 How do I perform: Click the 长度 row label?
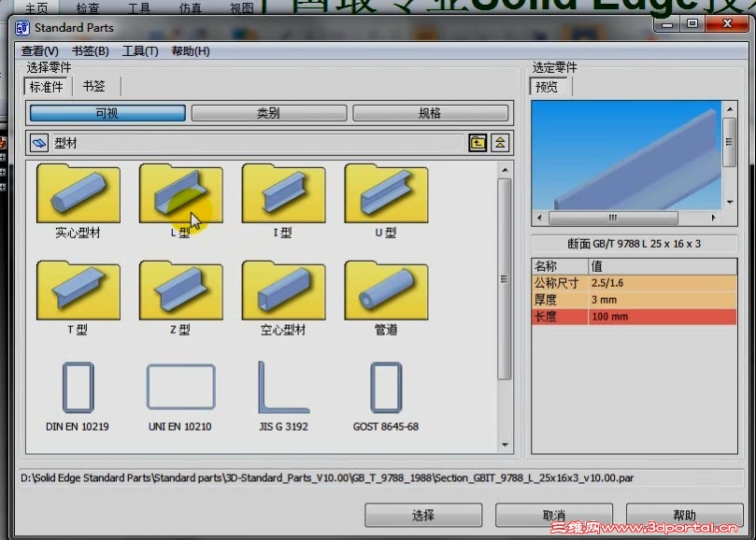[x=560, y=317]
